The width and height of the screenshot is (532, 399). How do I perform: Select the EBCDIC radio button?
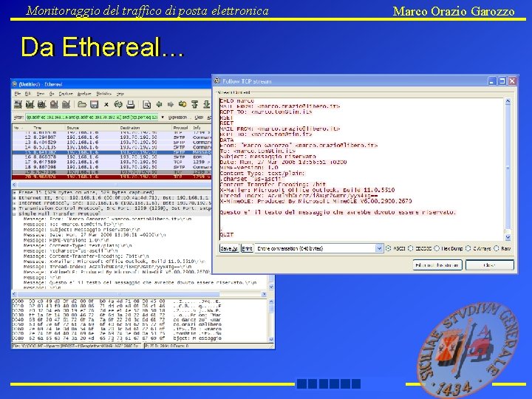[411, 248]
